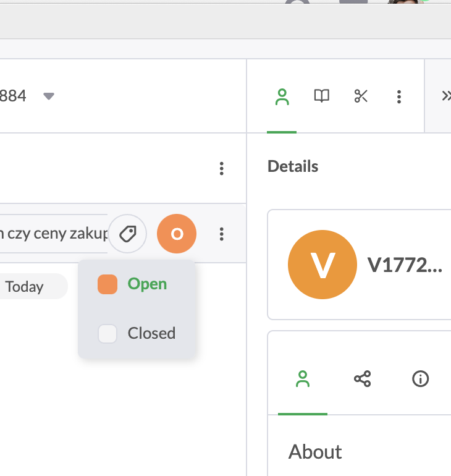Click the V1772 contact name
This screenshot has width=451, height=476.
[x=405, y=265]
